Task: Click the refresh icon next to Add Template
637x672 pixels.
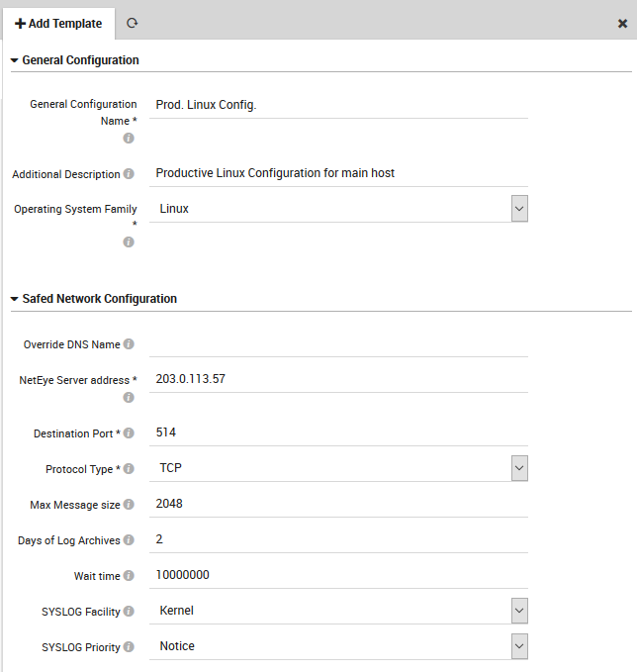Action: 132,23
